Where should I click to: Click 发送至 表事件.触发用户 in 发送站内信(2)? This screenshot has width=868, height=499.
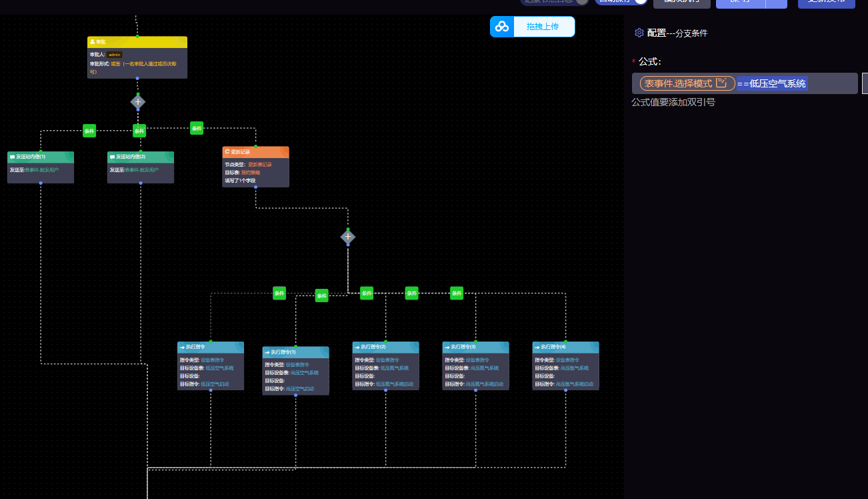[x=134, y=170]
